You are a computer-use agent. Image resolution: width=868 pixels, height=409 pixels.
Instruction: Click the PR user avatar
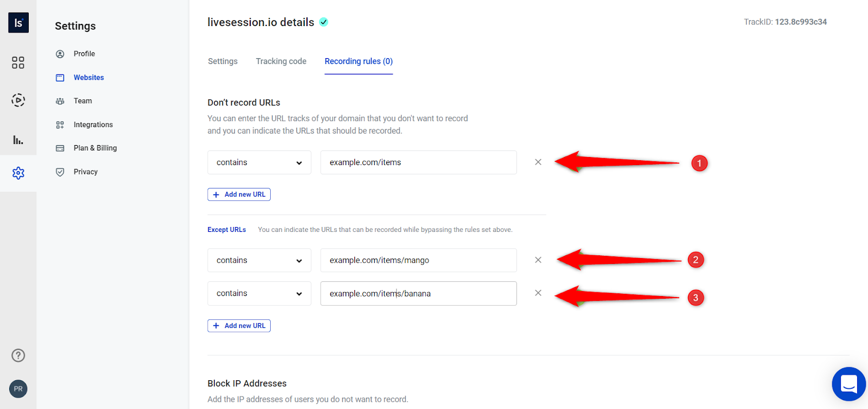tap(18, 389)
